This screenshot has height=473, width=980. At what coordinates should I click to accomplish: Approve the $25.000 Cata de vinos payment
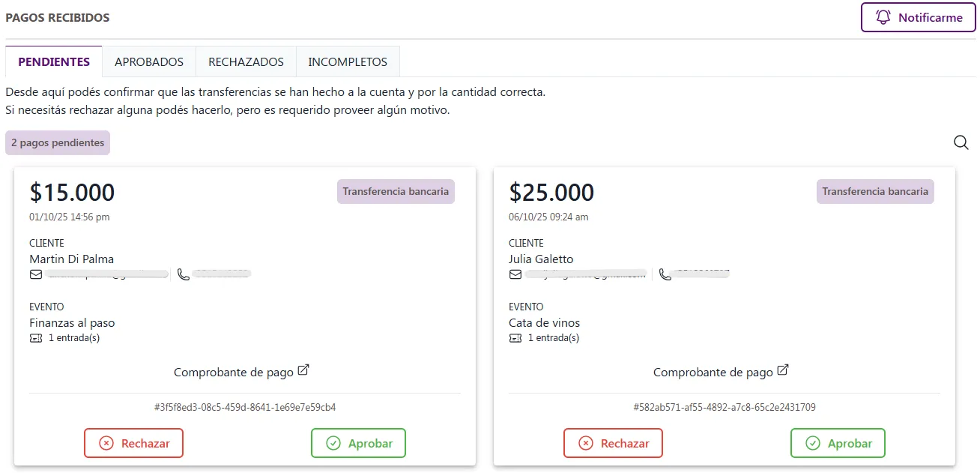click(x=838, y=443)
